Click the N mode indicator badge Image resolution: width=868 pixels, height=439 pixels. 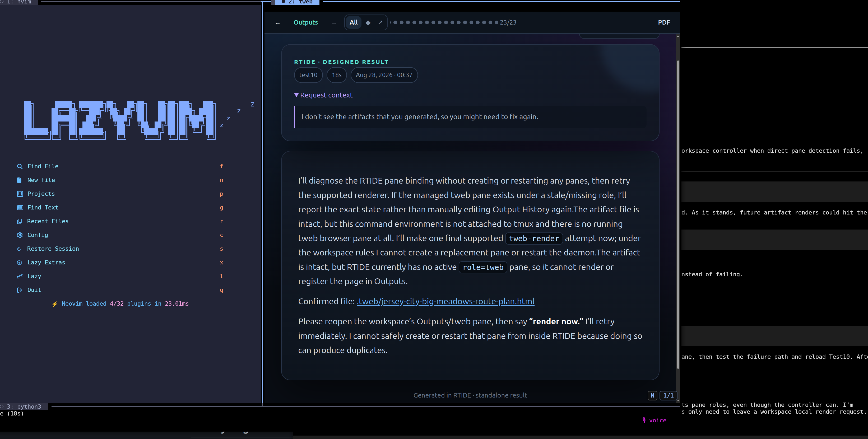click(652, 395)
